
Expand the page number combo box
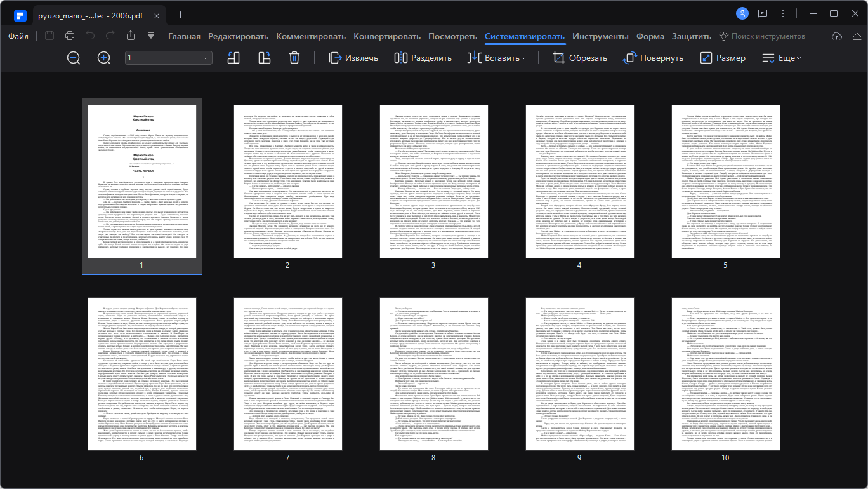click(x=169, y=58)
